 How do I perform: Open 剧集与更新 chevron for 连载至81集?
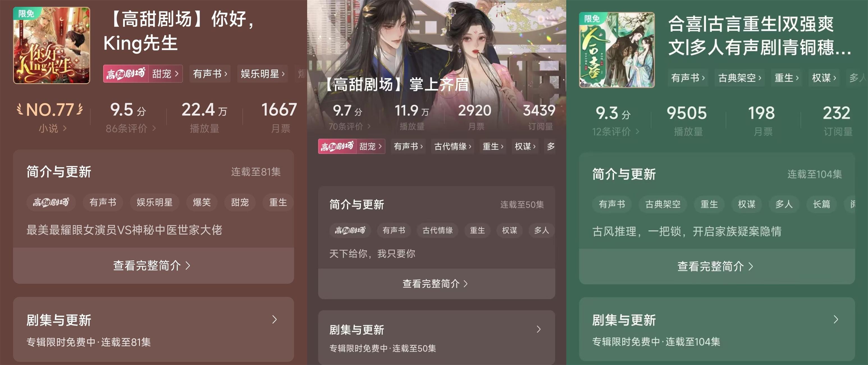click(275, 320)
